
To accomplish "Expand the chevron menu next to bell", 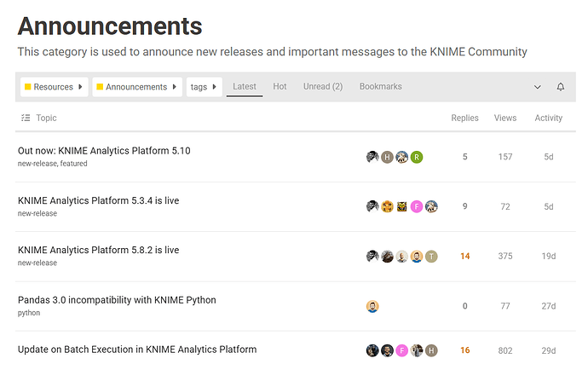I will pyautogui.click(x=537, y=87).
